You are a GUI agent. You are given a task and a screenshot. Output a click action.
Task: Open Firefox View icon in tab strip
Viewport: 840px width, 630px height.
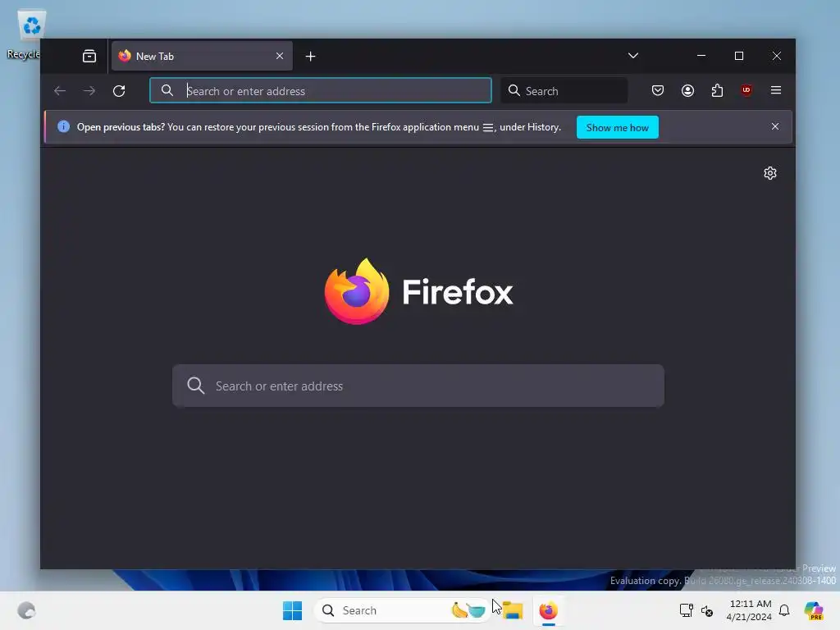[x=89, y=56]
